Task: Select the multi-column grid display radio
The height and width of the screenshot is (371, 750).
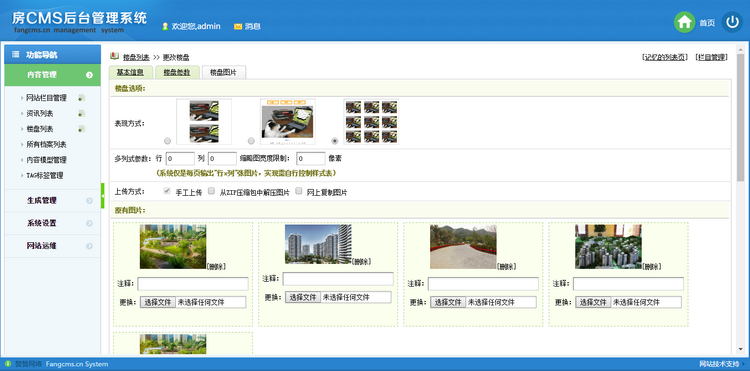Action: point(335,141)
